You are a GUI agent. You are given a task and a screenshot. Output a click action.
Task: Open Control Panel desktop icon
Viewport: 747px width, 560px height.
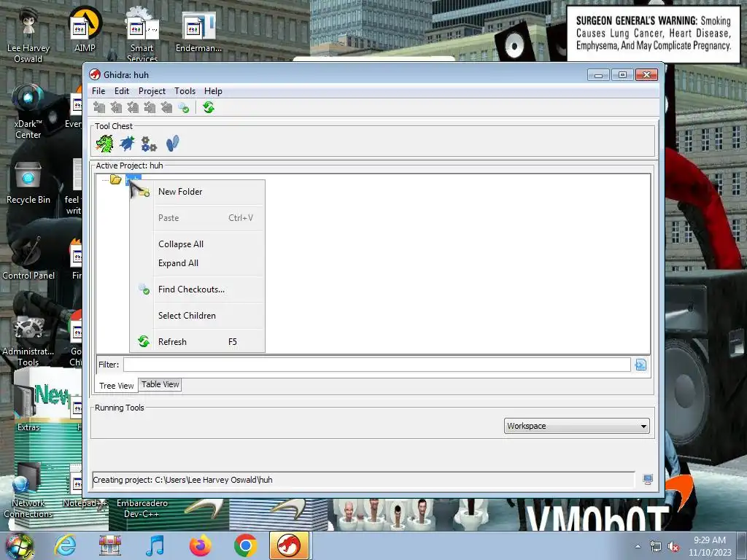point(28,257)
